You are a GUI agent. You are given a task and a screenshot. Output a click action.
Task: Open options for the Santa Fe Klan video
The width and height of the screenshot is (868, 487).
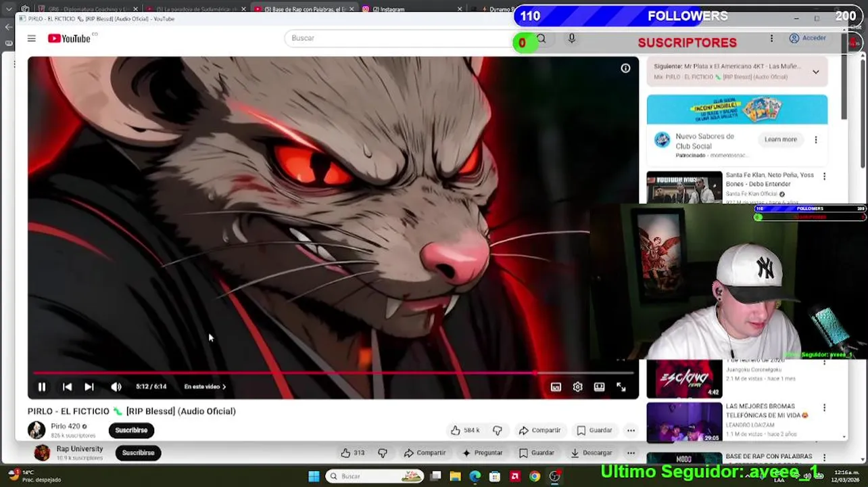point(823,177)
